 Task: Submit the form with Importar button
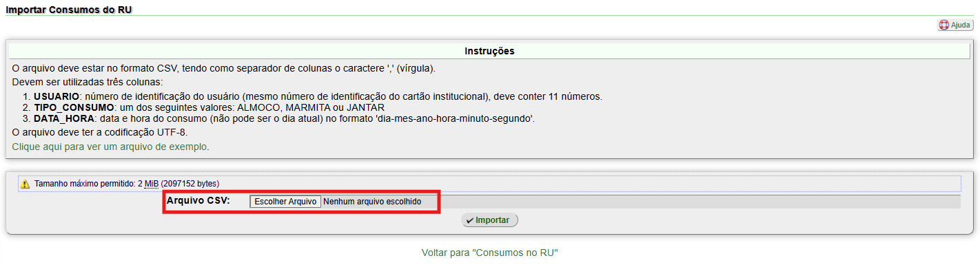(x=489, y=220)
